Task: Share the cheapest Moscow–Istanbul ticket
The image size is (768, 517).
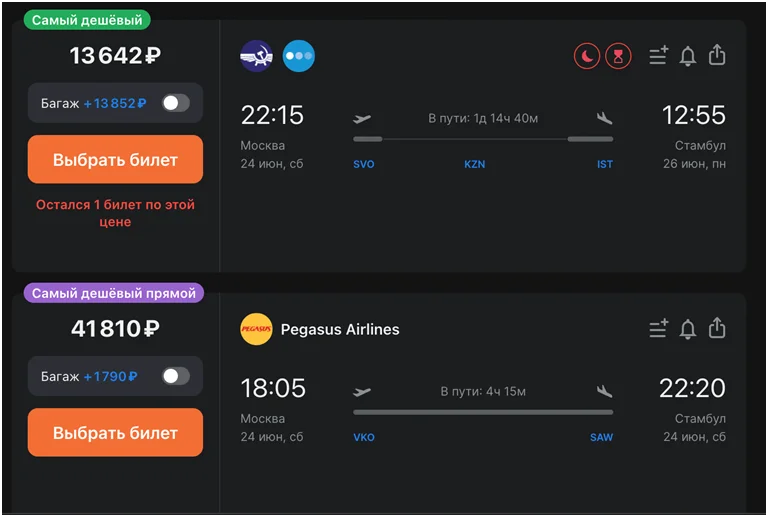Action: [717, 55]
